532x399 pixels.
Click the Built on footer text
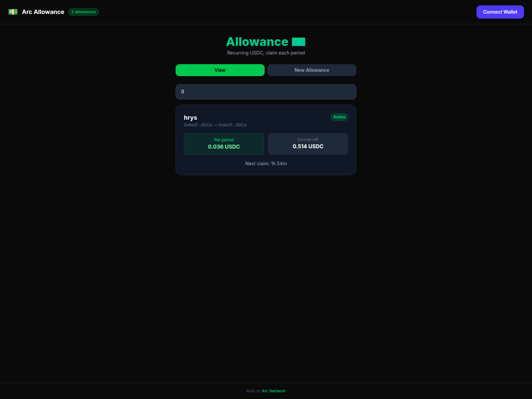pyautogui.click(x=253, y=391)
